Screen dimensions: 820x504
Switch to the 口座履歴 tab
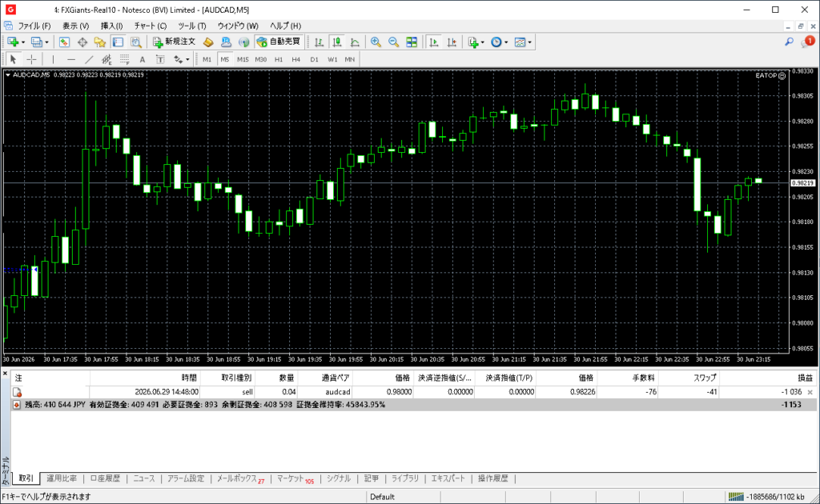105,478
